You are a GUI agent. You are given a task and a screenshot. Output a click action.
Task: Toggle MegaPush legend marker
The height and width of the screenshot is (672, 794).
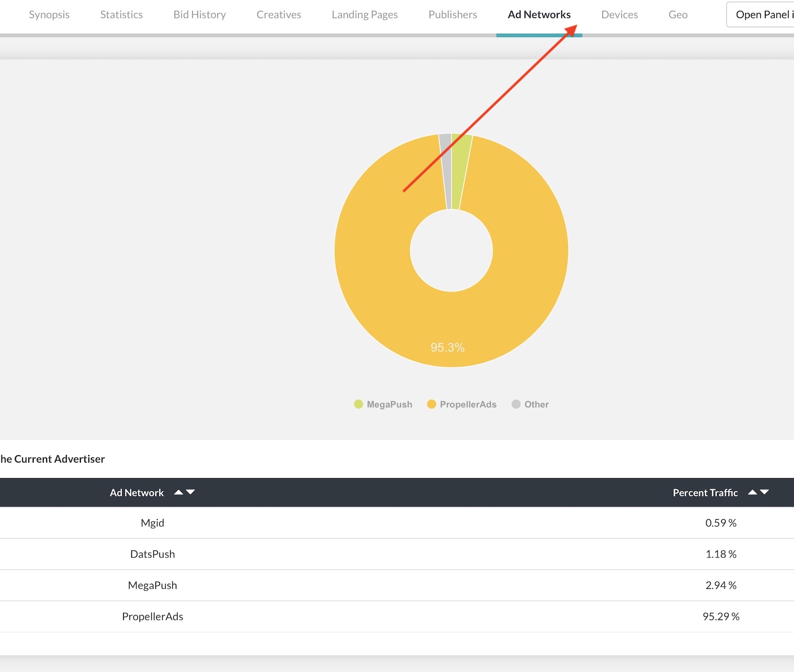(358, 404)
